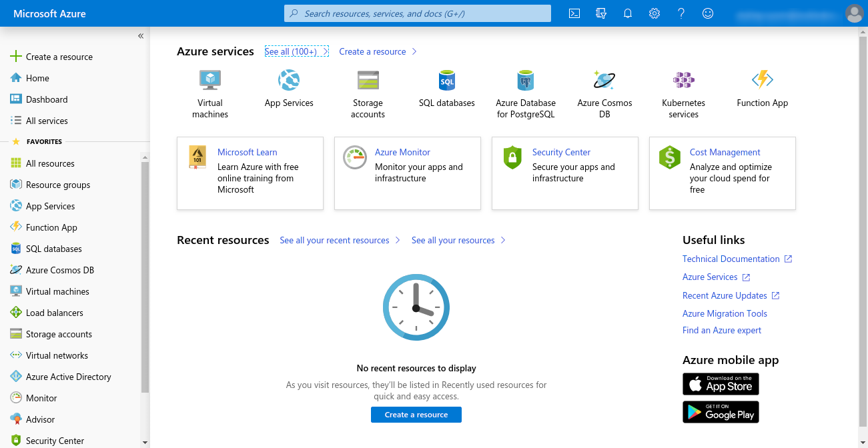Open Cloud Shell from the top bar
Viewport: 868px width, 448px height.
574,13
